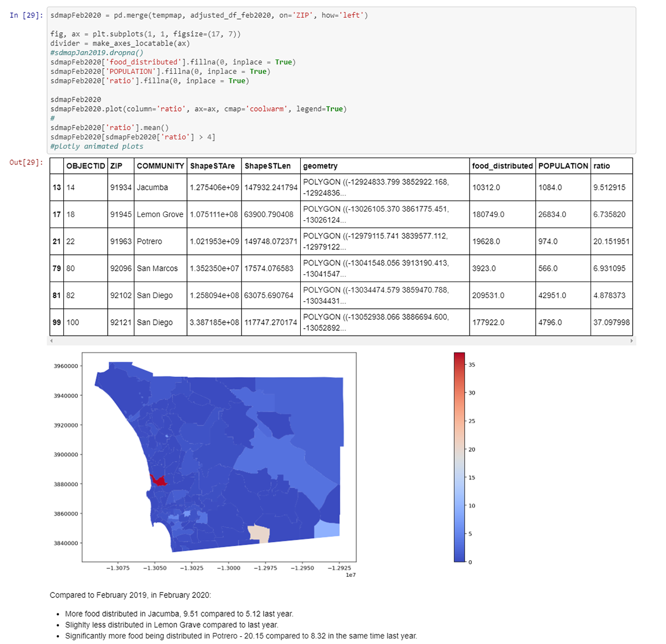Click the -1.3000 x-axis tick label
Screen dimensions: 666x644
pyautogui.click(x=228, y=568)
